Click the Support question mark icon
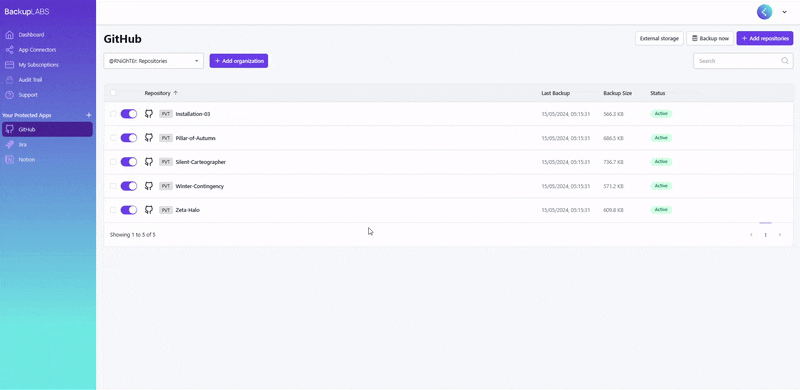 coord(9,95)
